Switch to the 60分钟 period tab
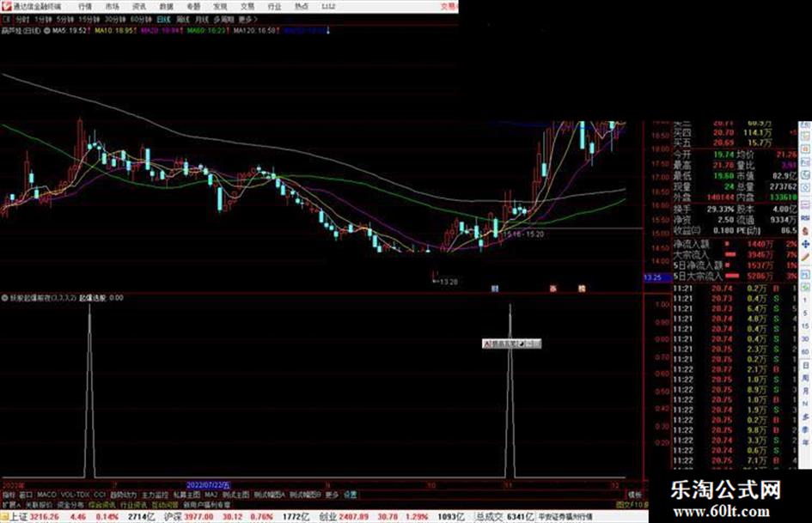This screenshot has height=523, width=812. pos(141,20)
